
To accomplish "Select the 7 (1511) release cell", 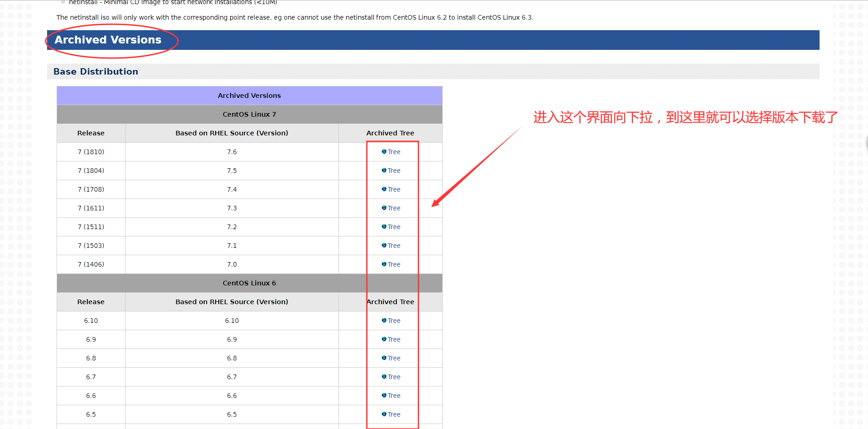I will [91, 227].
